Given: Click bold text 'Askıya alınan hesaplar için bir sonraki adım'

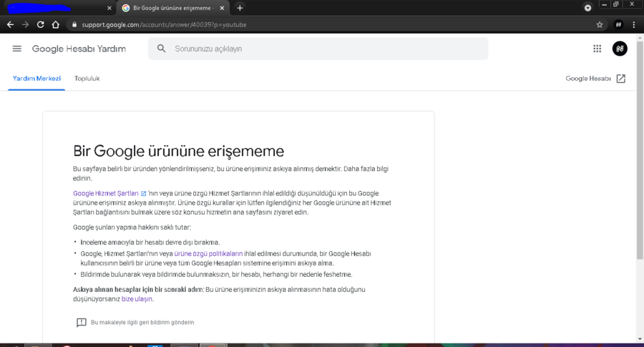Looking at the screenshot, I should pyautogui.click(x=138, y=290).
